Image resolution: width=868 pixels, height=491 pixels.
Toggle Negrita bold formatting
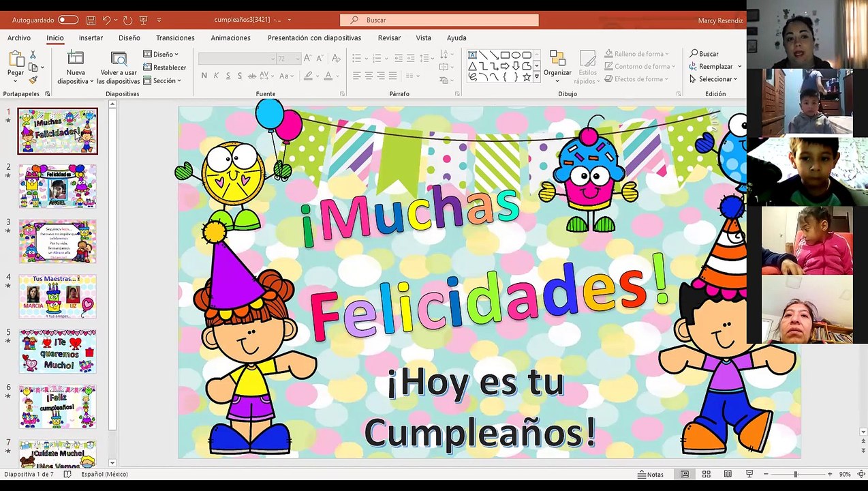click(x=204, y=76)
